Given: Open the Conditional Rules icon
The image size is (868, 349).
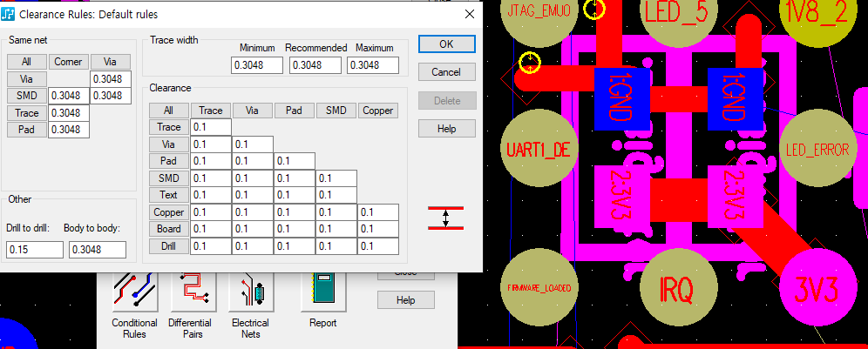Looking at the screenshot, I should pos(133,293).
